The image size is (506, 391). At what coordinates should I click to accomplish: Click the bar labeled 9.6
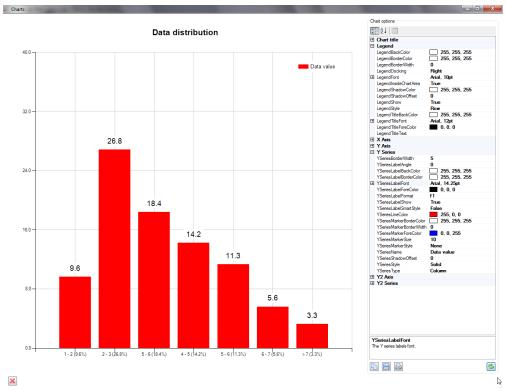click(75, 312)
